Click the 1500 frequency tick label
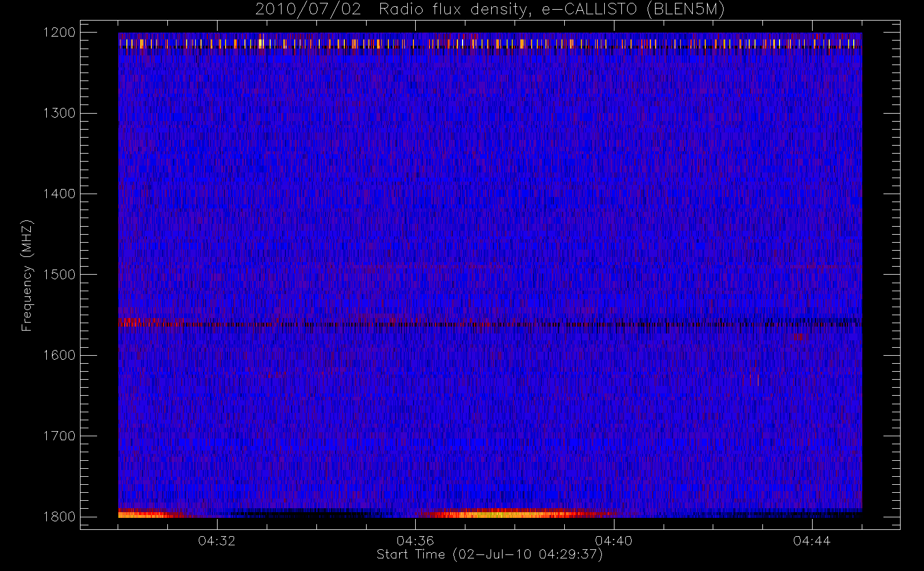The image size is (924, 571). point(59,275)
